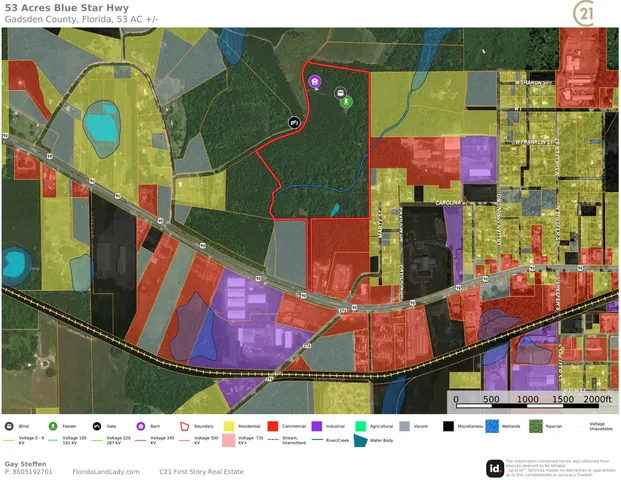Select the Feeder icon in the legend
621x480 pixels.
pyautogui.click(x=55, y=426)
